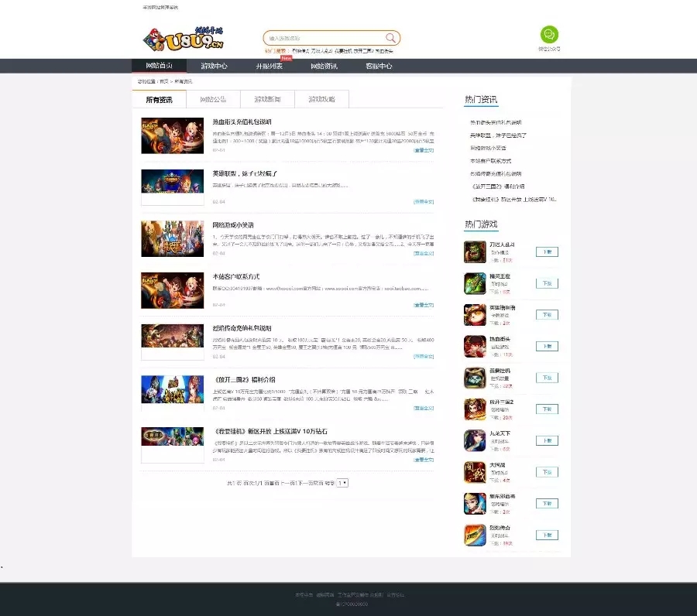
Task: Click download button for 热血街头 game
Action: (547, 347)
